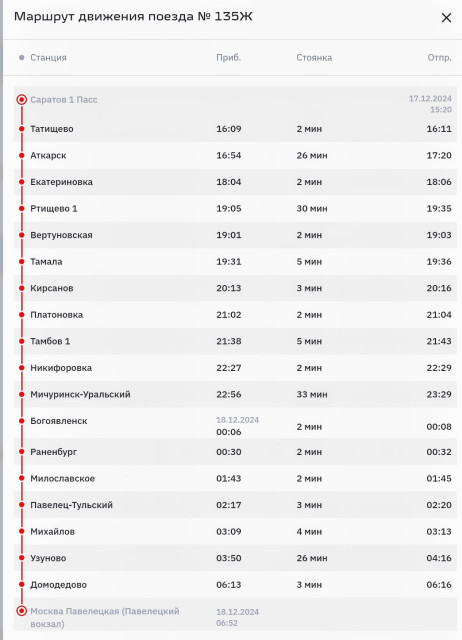Click the red dot beside Аткарск
This screenshot has height=640, width=462.
(x=22, y=156)
